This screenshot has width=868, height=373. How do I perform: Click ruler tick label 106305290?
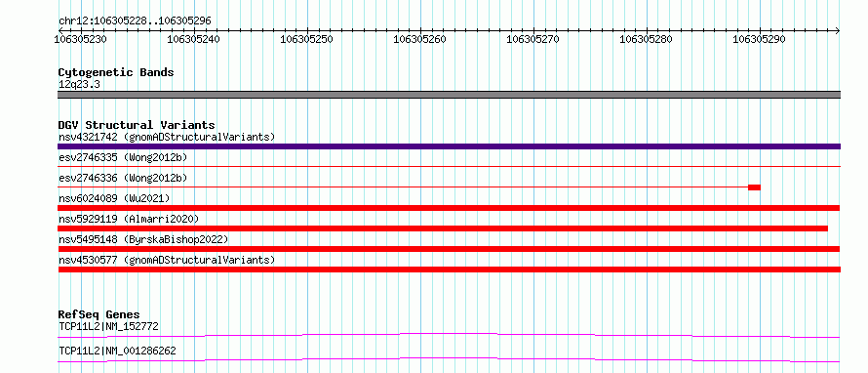coord(760,39)
